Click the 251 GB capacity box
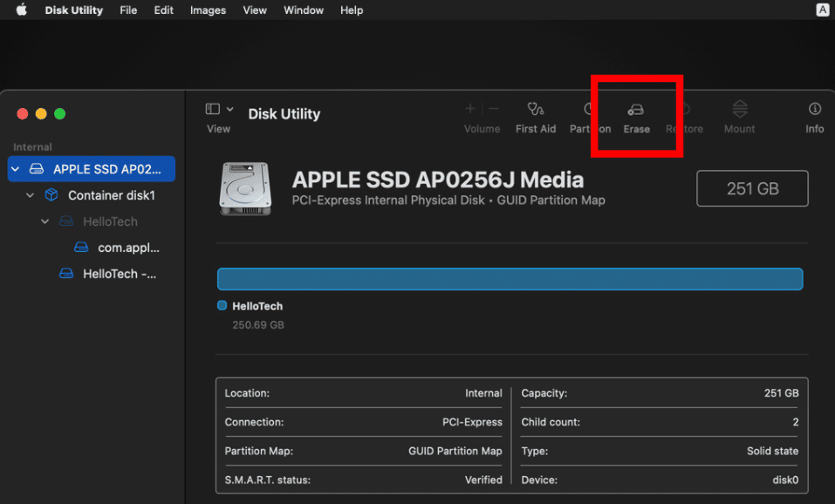The height and width of the screenshot is (504, 835). 752,188
